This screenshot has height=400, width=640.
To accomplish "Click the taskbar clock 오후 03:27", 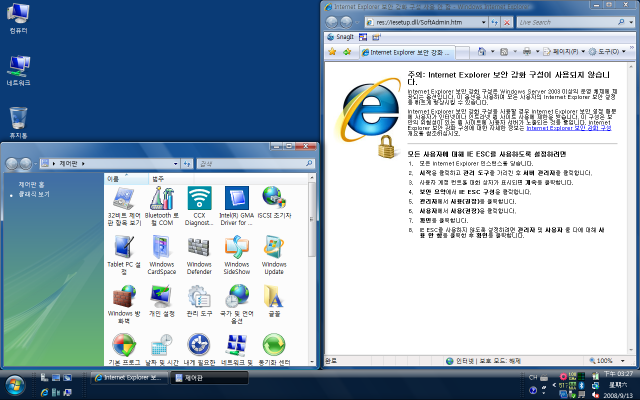I will [618, 374].
